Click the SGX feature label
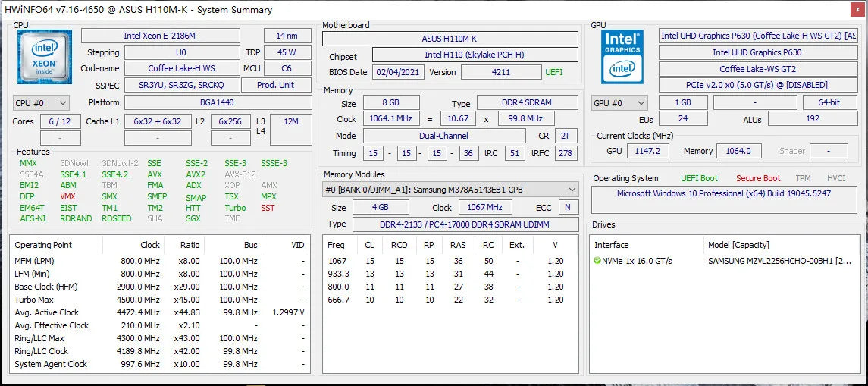 tap(193, 218)
